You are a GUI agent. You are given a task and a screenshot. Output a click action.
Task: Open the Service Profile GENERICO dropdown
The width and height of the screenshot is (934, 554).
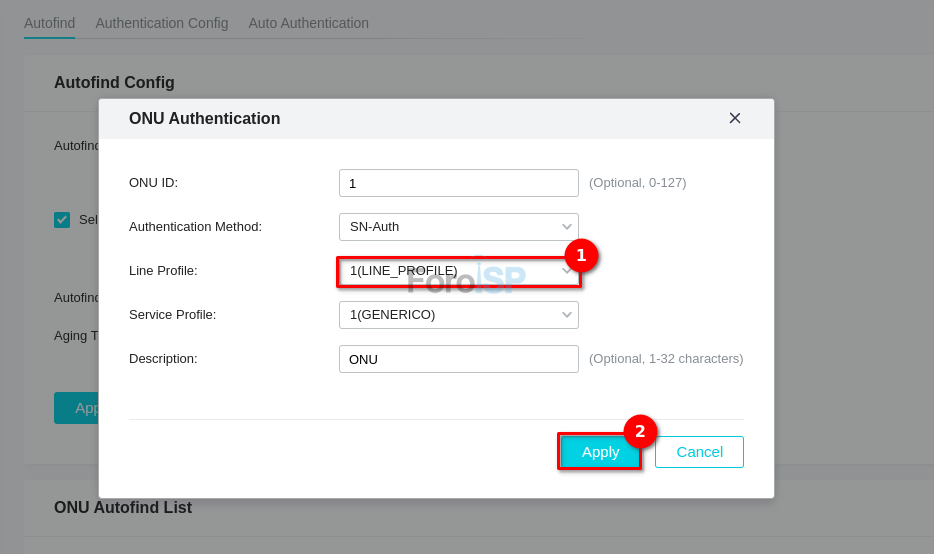[458, 315]
